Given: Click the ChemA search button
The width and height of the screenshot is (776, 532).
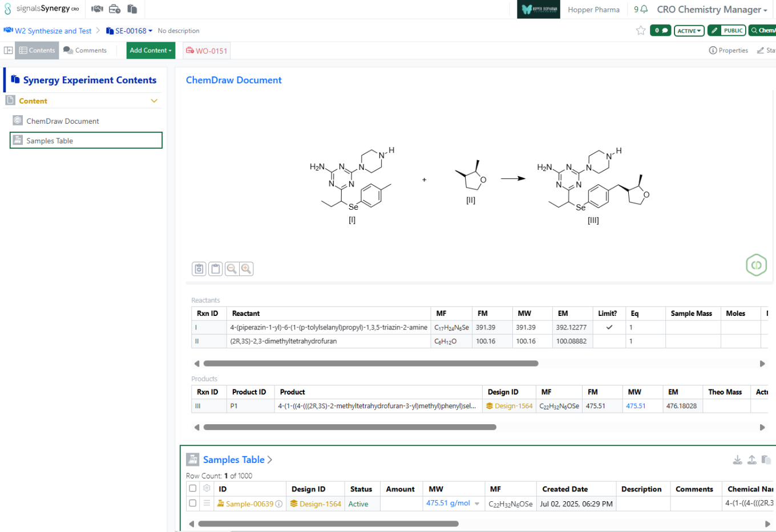Looking at the screenshot, I should [762, 30].
